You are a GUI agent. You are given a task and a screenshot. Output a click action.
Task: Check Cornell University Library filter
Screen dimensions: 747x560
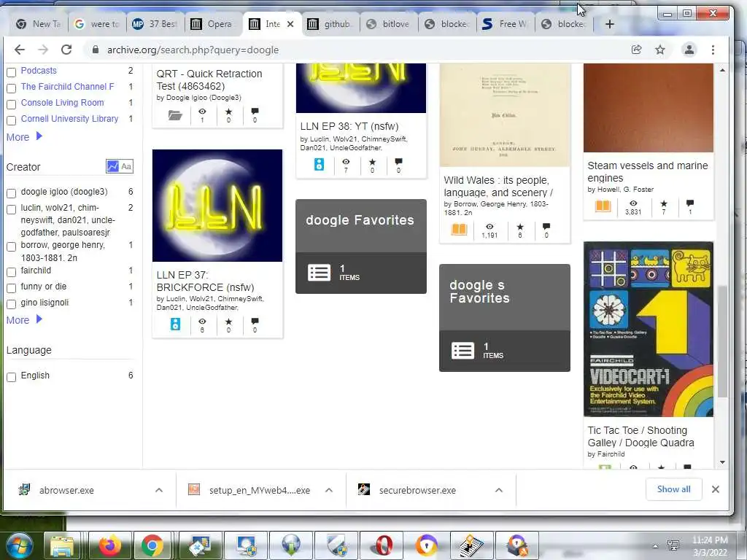(x=12, y=120)
